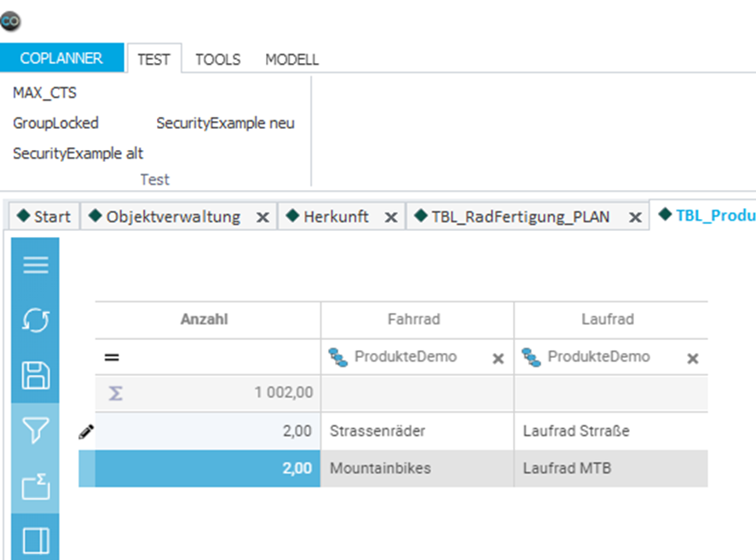Switch to the MODELL ribbon tab
This screenshot has height=560, width=756.
coord(291,60)
